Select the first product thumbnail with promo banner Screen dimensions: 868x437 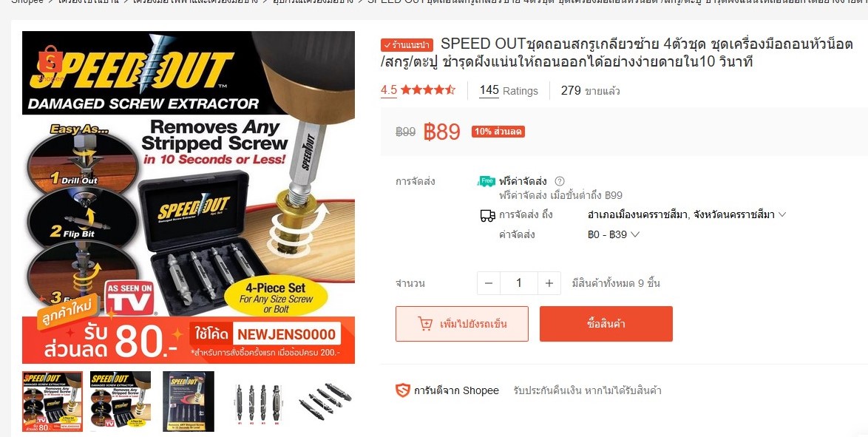point(52,402)
